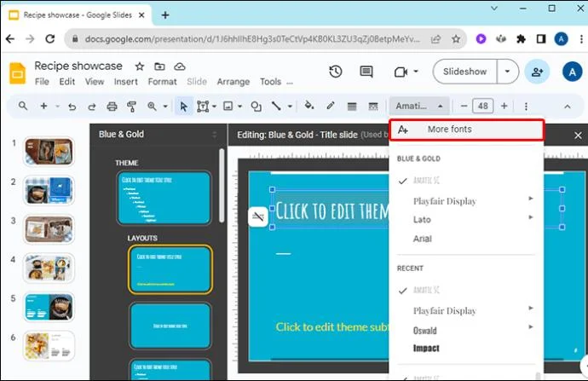Toggle the browser side panel icon
The image size is (588, 381).
click(x=541, y=39)
